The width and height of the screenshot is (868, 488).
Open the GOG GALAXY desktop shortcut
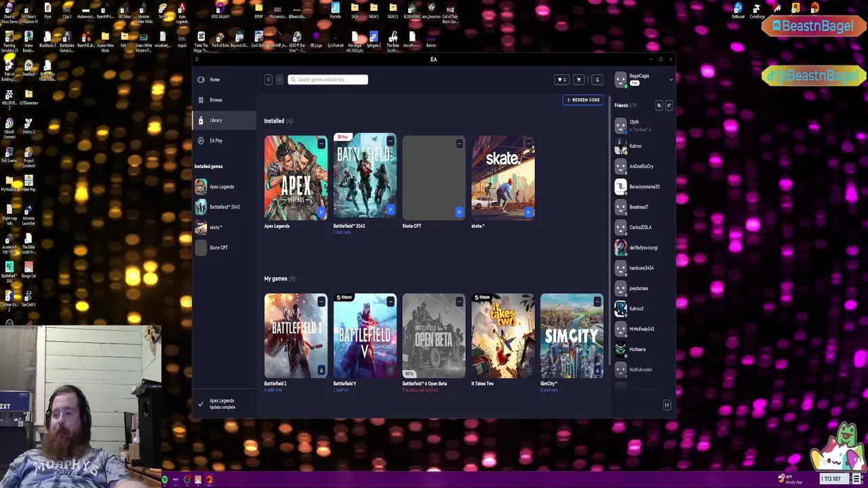point(220,12)
